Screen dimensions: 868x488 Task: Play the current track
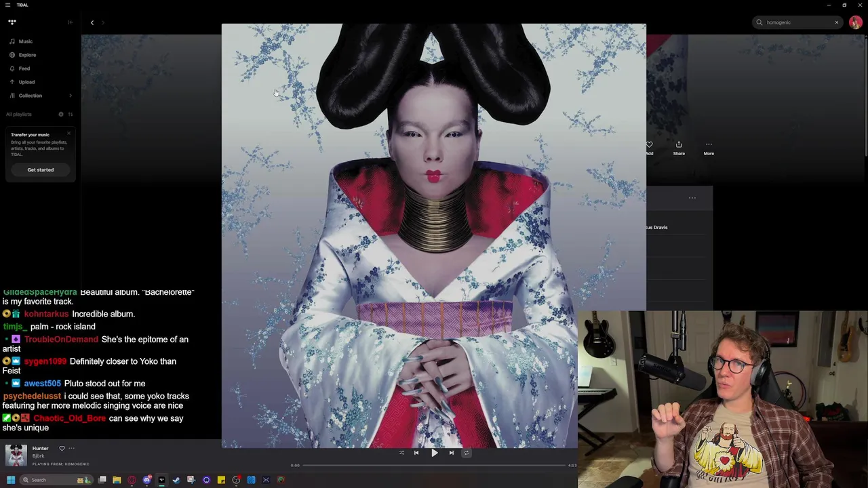[434, 453]
